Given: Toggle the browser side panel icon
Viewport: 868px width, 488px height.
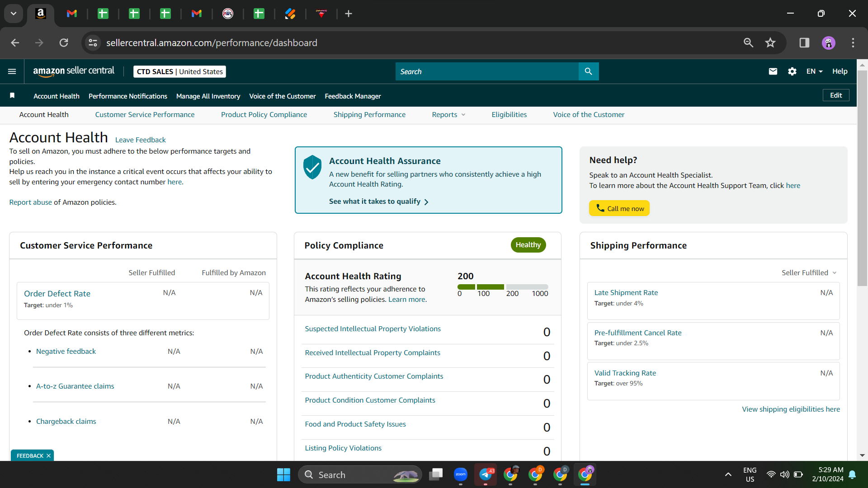Looking at the screenshot, I should (x=804, y=42).
